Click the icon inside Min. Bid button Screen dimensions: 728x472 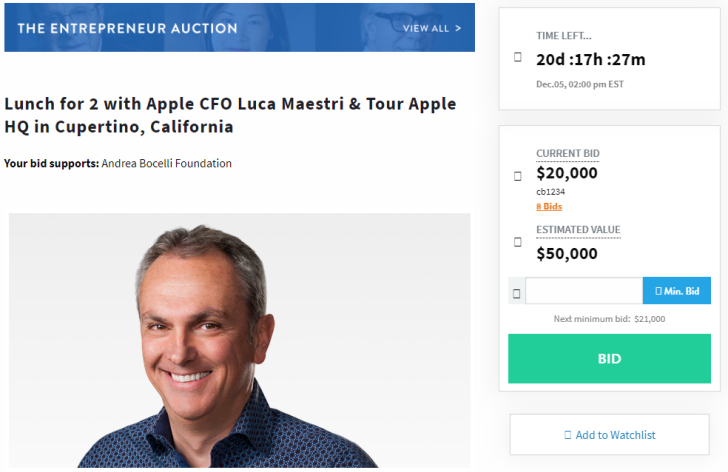coord(658,291)
